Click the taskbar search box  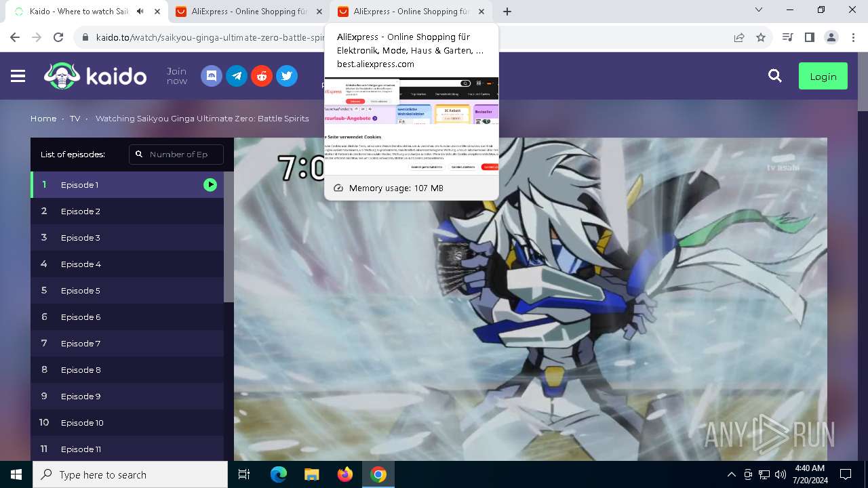pyautogui.click(x=130, y=474)
